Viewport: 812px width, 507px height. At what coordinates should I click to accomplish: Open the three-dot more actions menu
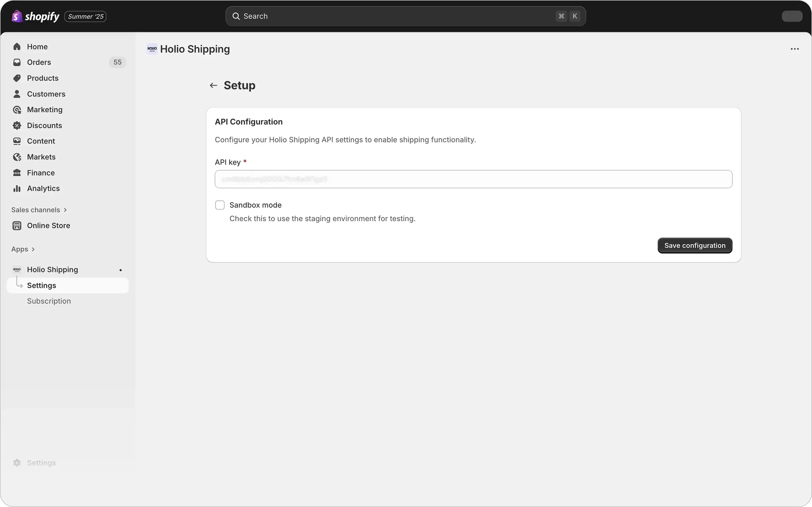[795, 49]
